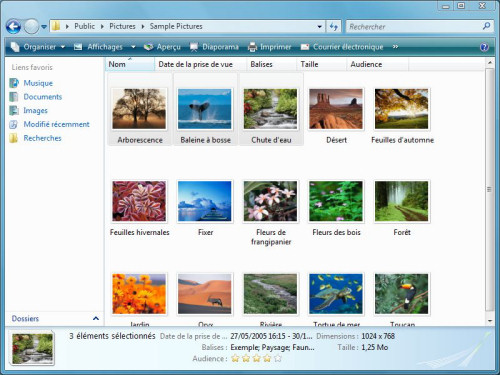
Task: Set Audience rating to three stars
Action: [x=257, y=359]
